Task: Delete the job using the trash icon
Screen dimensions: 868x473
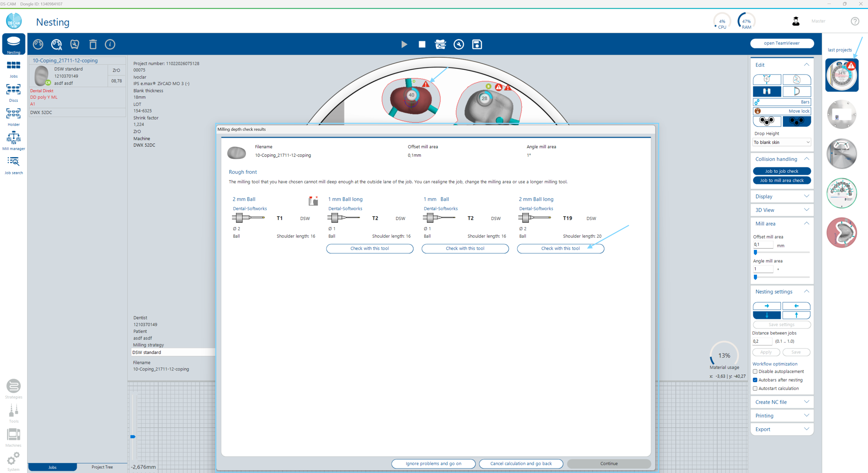Action: click(x=93, y=44)
